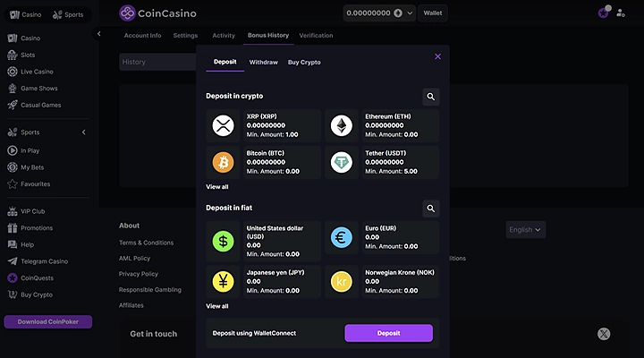644x358 pixels.
Task: Search fiat deposit currencies
Action: click(431, 209)
